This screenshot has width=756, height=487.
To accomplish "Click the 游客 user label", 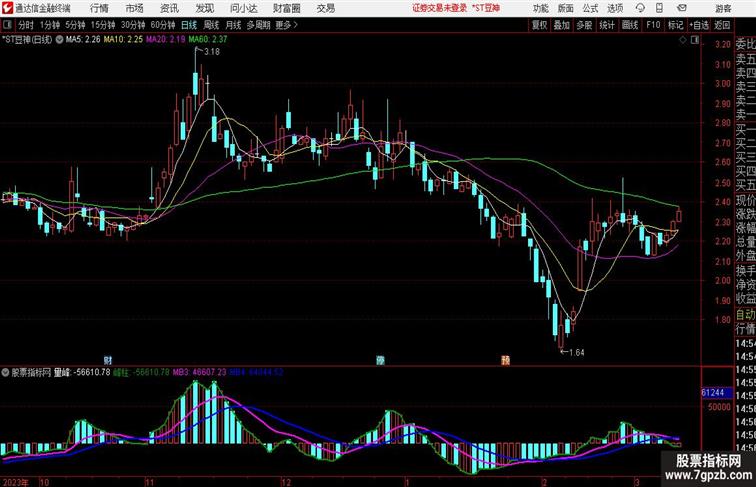I will 723,8.
